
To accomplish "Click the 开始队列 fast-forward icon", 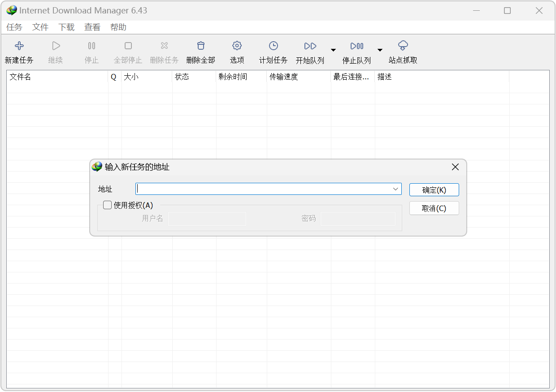I will pyautogui.click(x=310, y=46).
